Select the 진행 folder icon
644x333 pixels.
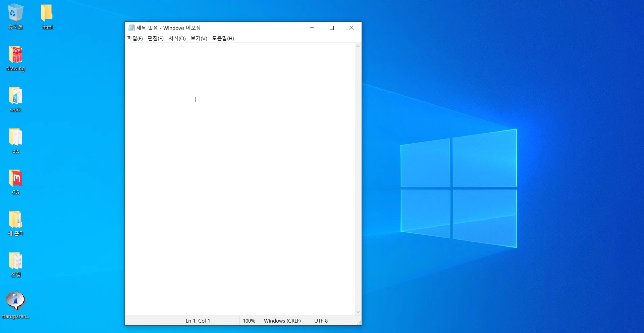click(x=15, y=265)
